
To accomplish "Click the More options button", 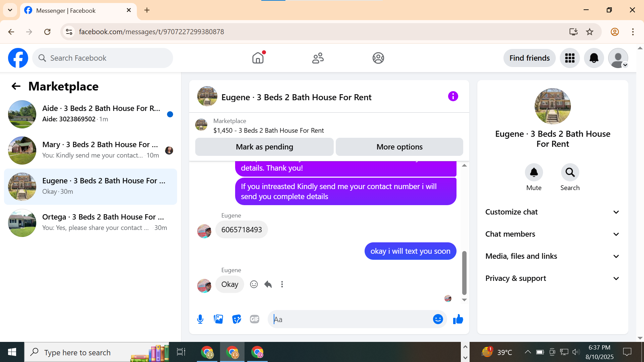I will [x=399, y=147].
